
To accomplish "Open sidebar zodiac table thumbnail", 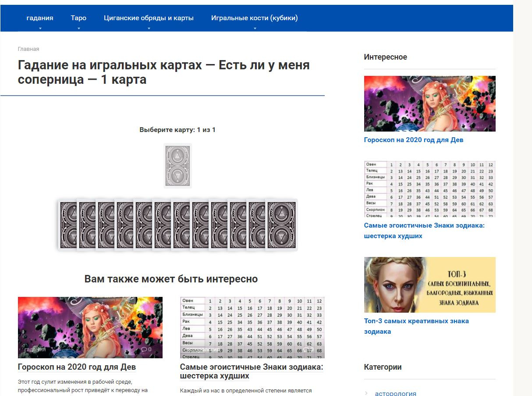I will click(430, 189).
